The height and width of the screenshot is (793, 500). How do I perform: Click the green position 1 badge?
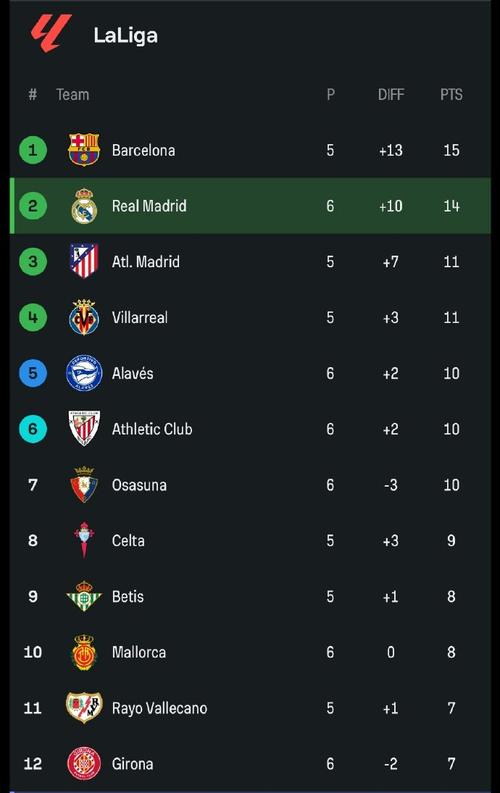coord(33,150)
